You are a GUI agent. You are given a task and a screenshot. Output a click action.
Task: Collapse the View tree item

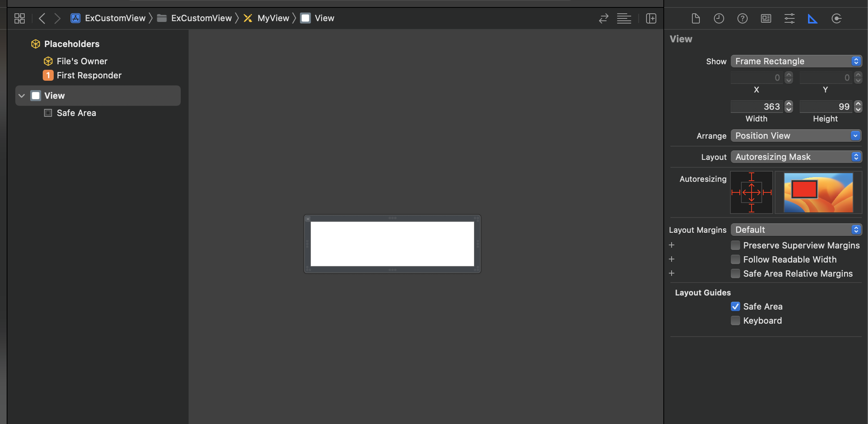point(22,96)
